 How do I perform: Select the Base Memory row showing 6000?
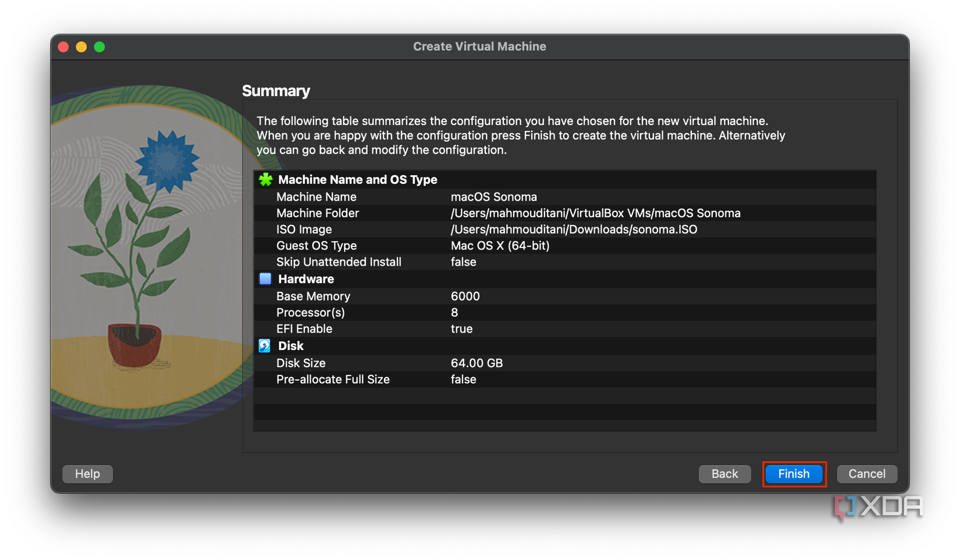tap(465, 296)
